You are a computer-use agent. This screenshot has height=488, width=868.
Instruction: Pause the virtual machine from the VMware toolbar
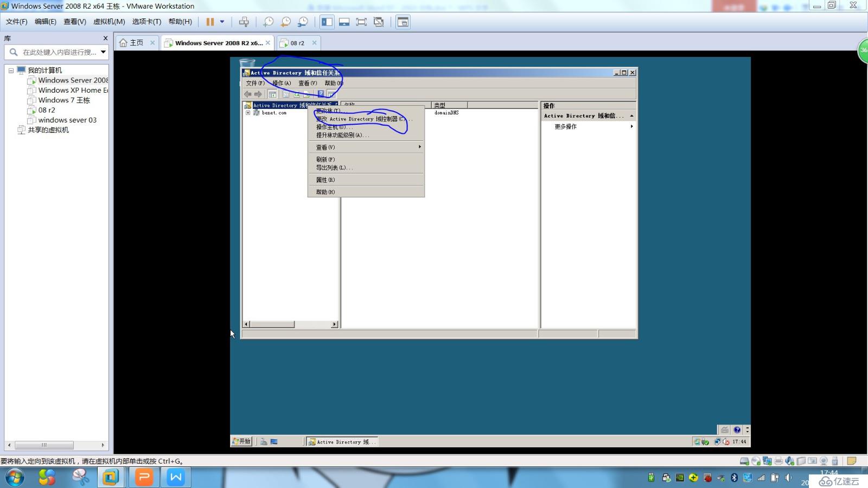point(210,22)
